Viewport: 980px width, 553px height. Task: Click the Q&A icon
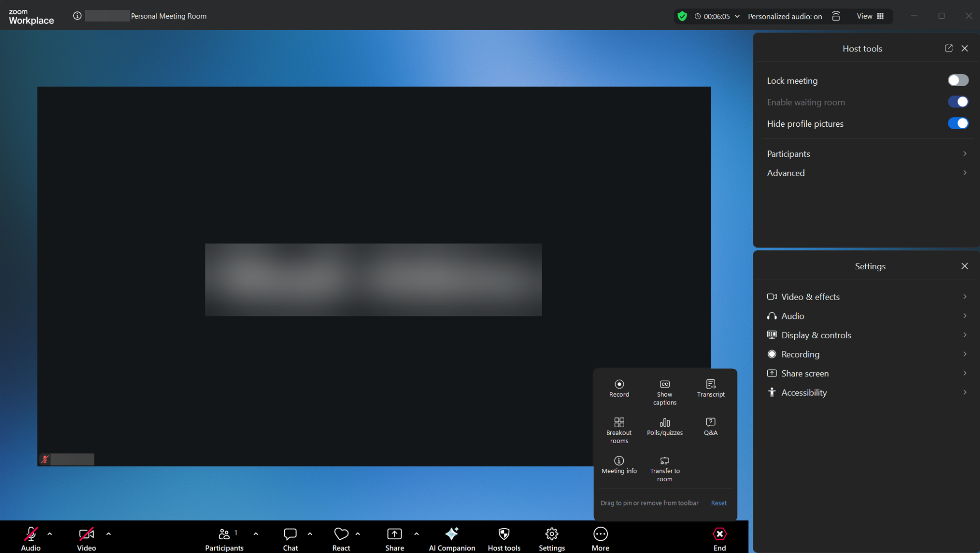point(710,422)
